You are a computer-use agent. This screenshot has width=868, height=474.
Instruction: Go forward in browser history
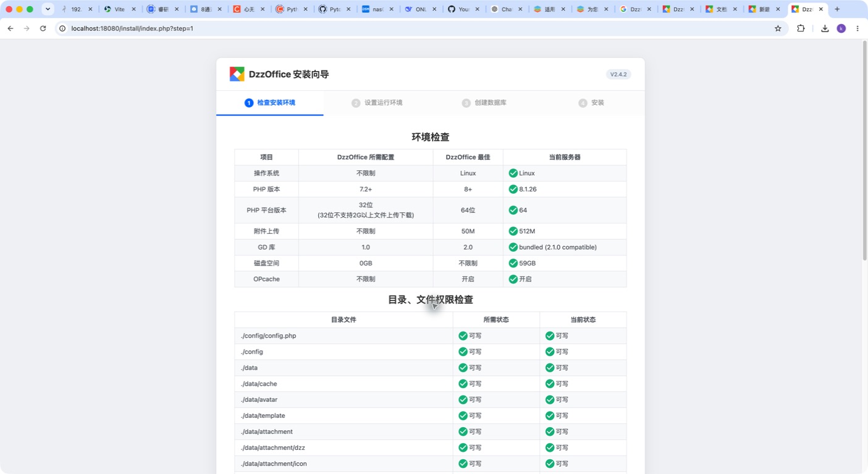[x=27, y=28]
